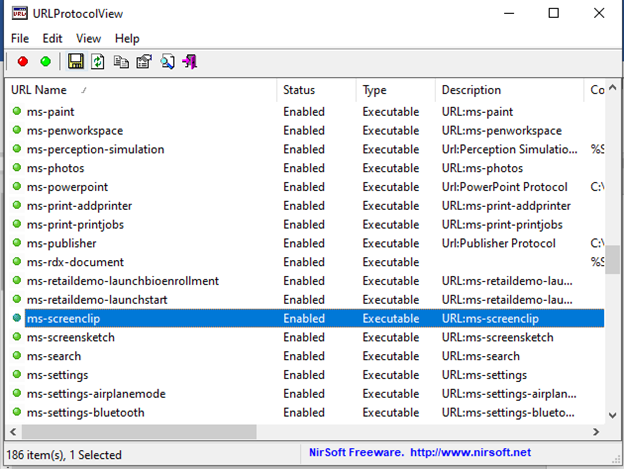Select the ms-rdx-document entry
624x469 pixels.
(75, 262)
